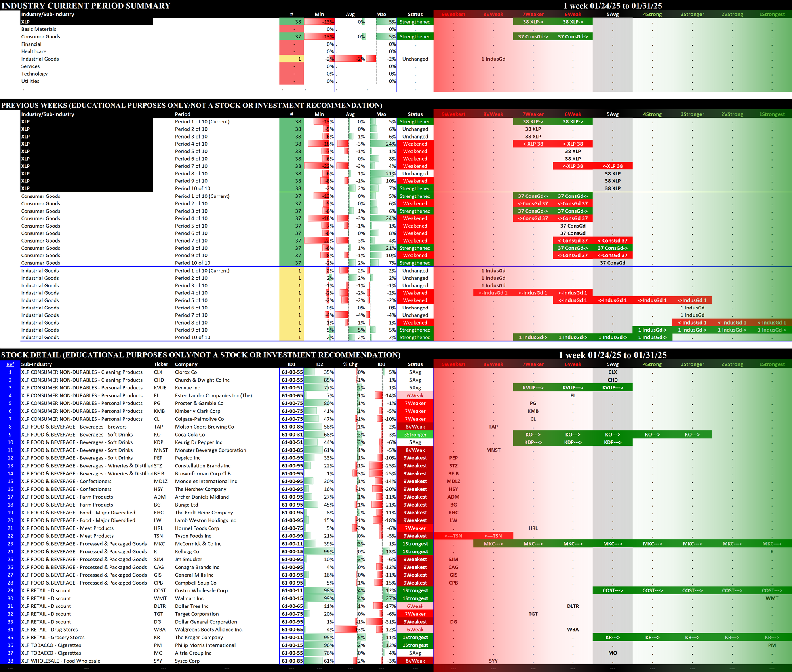Viewport: 792px width, 672px height.
Task: Select the Costco Wholesale Corp company cell
Action: coord(201,590)
